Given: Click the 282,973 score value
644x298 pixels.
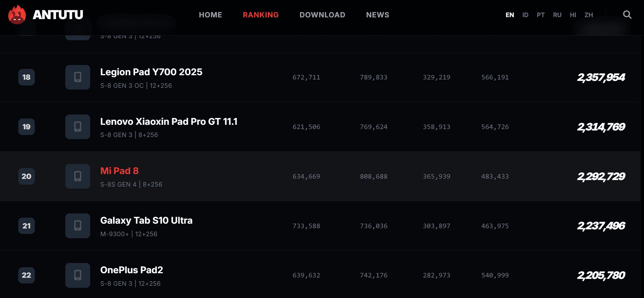Looking at the screenshot, I should coord(437,275).
